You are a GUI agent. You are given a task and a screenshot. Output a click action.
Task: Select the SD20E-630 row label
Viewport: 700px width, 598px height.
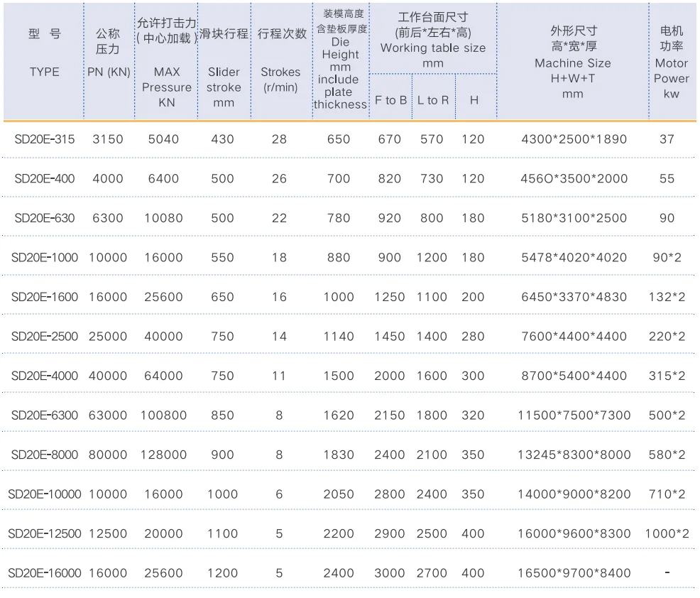[x=44, y=218]
